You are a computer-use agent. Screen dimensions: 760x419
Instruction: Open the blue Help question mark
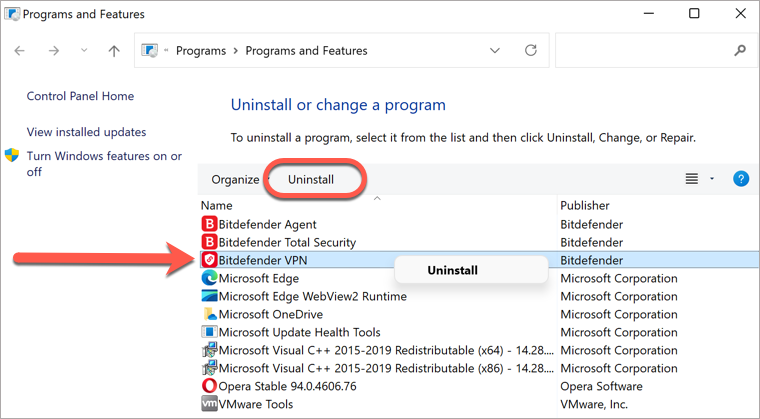741,179
